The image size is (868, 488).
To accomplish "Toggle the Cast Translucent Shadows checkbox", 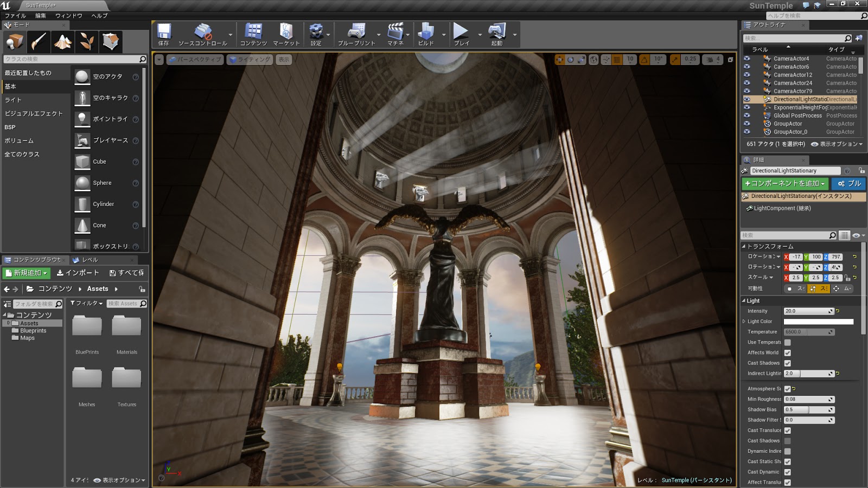I will [x=788, y=431].
